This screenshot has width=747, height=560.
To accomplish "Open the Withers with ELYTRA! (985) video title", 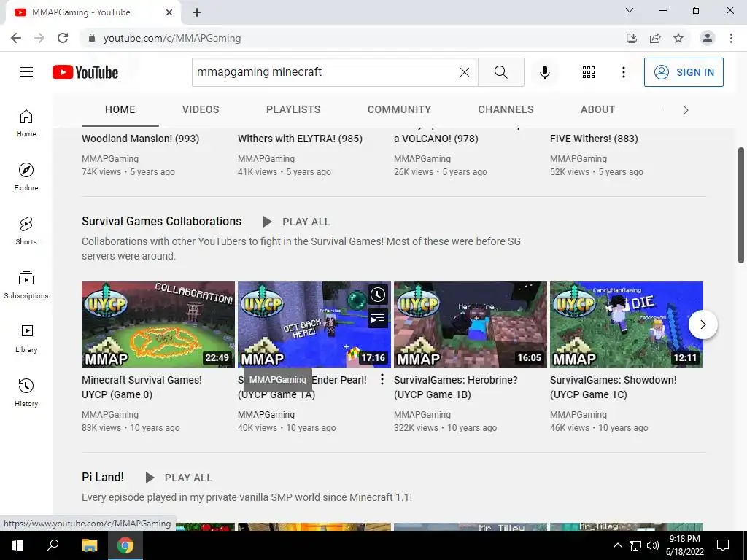I will coord(300,139).
